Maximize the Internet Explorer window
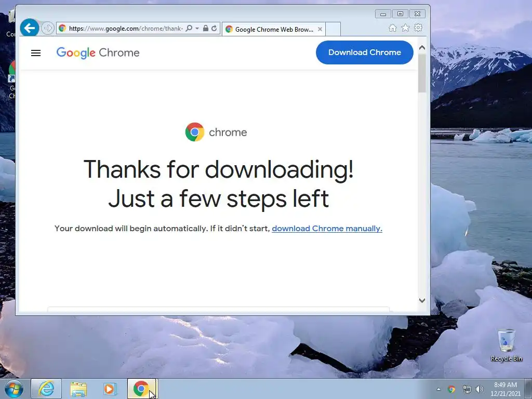This screenshot has width=532, height=399. pyautogui.click(x=400, y=14)
